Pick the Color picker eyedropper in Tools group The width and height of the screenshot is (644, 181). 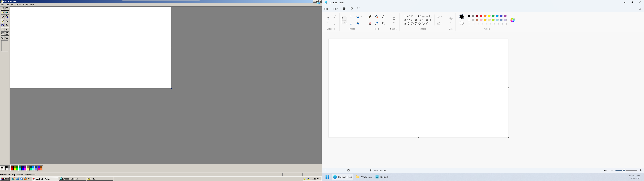point(377,23)
